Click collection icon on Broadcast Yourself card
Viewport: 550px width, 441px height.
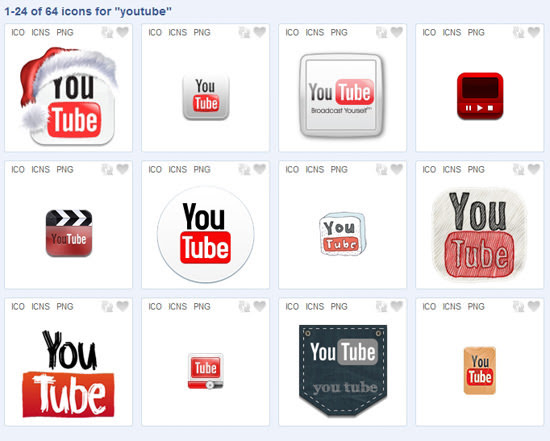(x=382, y=33)
